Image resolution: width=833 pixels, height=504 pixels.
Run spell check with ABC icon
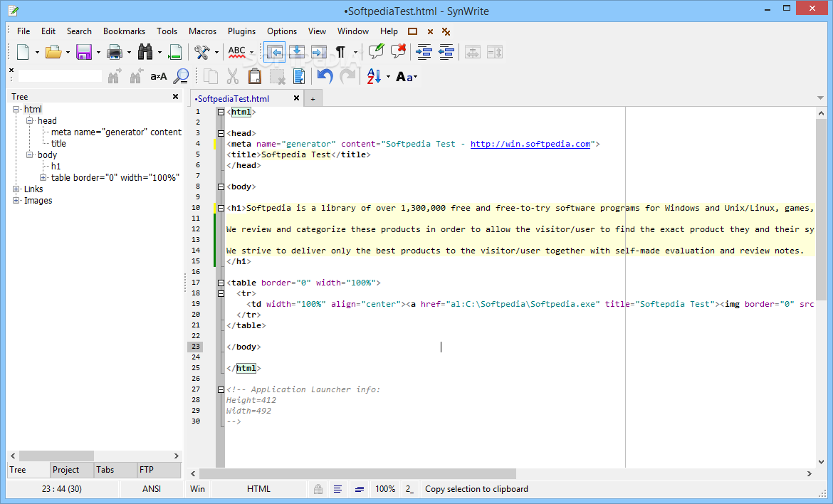point(237,52)
